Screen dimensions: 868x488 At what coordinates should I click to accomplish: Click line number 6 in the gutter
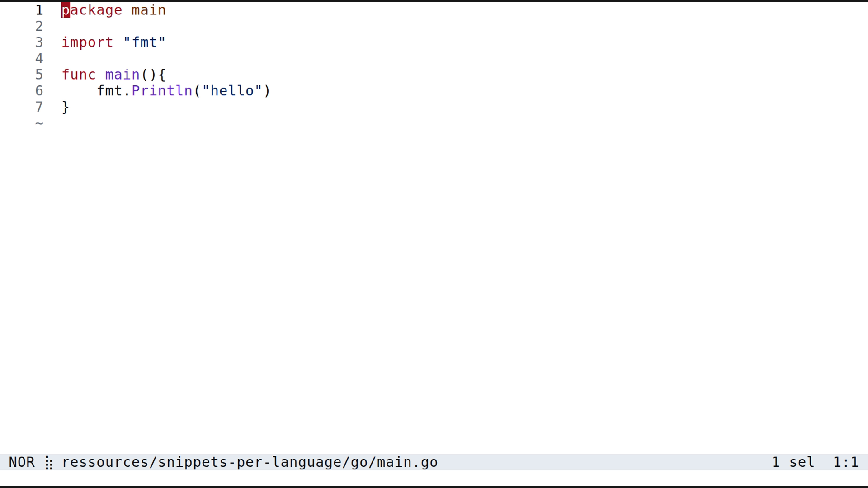[39, 91]
